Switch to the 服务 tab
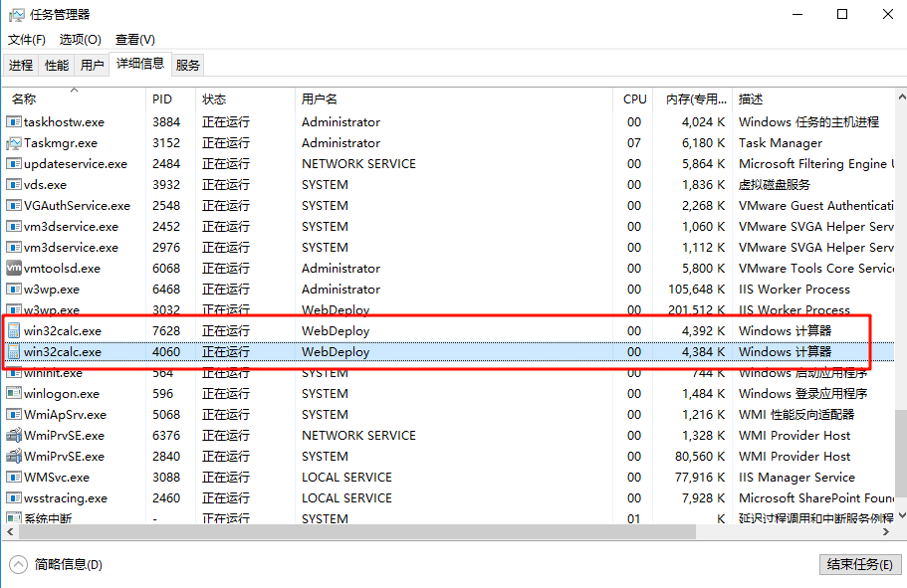The image size is (907, 588). [187, 66]
